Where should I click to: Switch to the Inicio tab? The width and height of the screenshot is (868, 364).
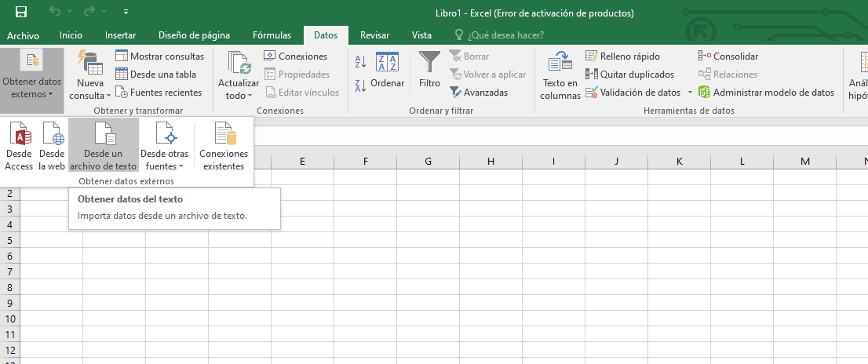pyautogui.click(x=71, y=35)
